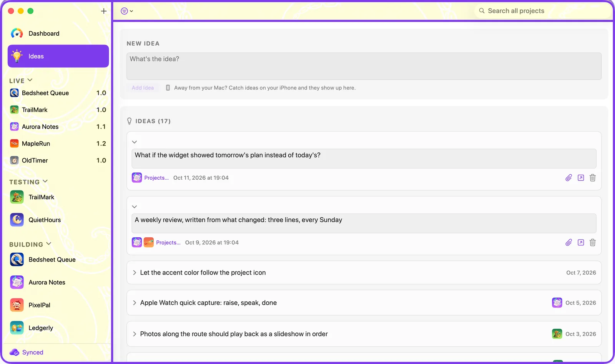The height and width of the screenshot is (364, 615).
Task: Click the plus button to add project
Action: (104, 11)
